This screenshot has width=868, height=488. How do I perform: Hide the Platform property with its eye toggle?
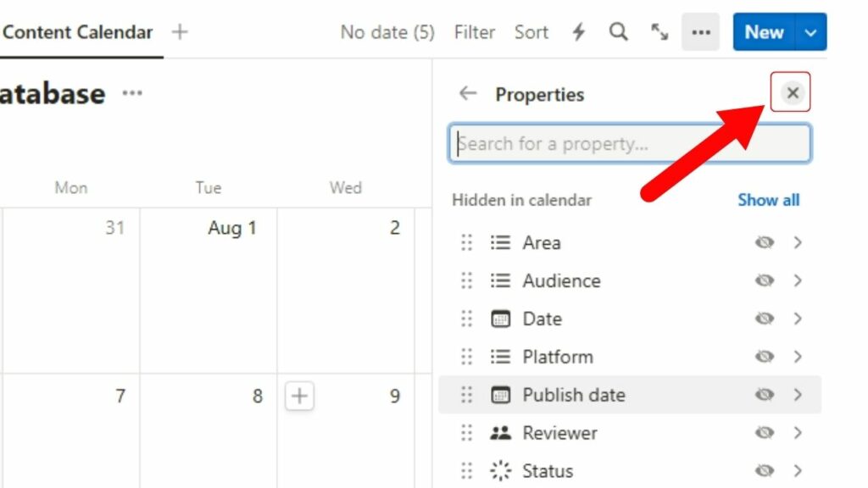pos(765,357)
